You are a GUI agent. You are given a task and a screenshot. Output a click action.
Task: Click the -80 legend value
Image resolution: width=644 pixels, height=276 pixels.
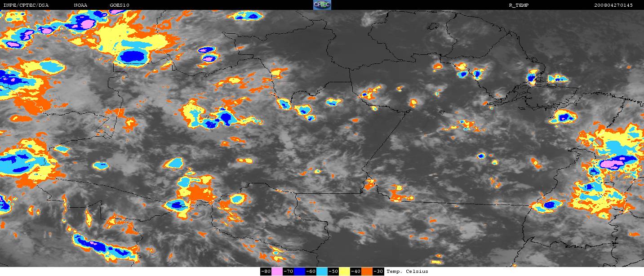click(x=266, y=272)
